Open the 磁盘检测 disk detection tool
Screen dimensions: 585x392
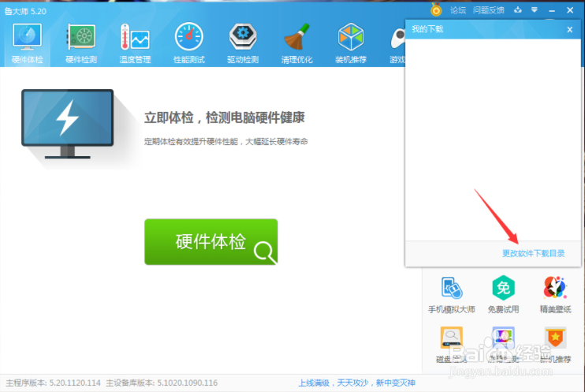tap(452, 345)
